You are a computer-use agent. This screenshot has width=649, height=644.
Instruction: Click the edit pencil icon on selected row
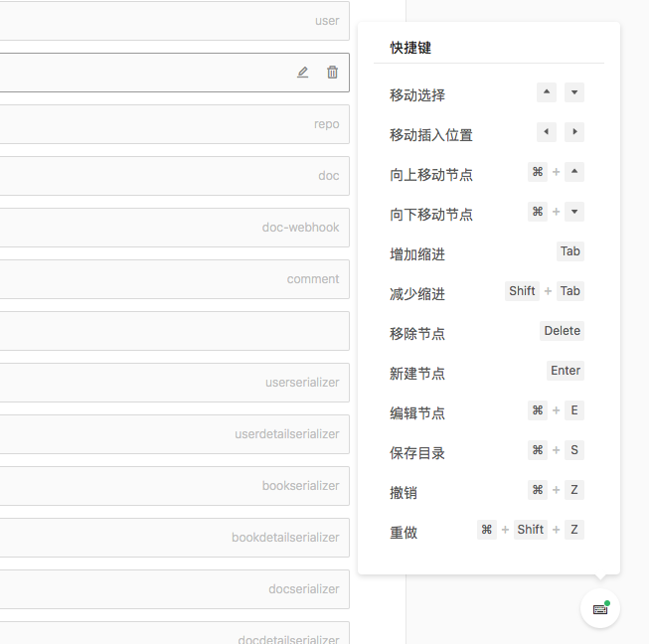303,73
